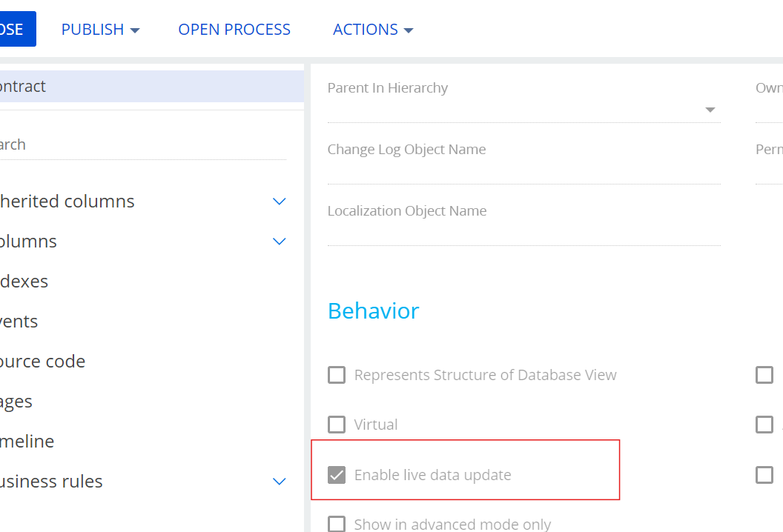Viewport: 783px width, 532px height.
Task: Open the Publish dropdown menu
Action: click(x=100, y=30)
